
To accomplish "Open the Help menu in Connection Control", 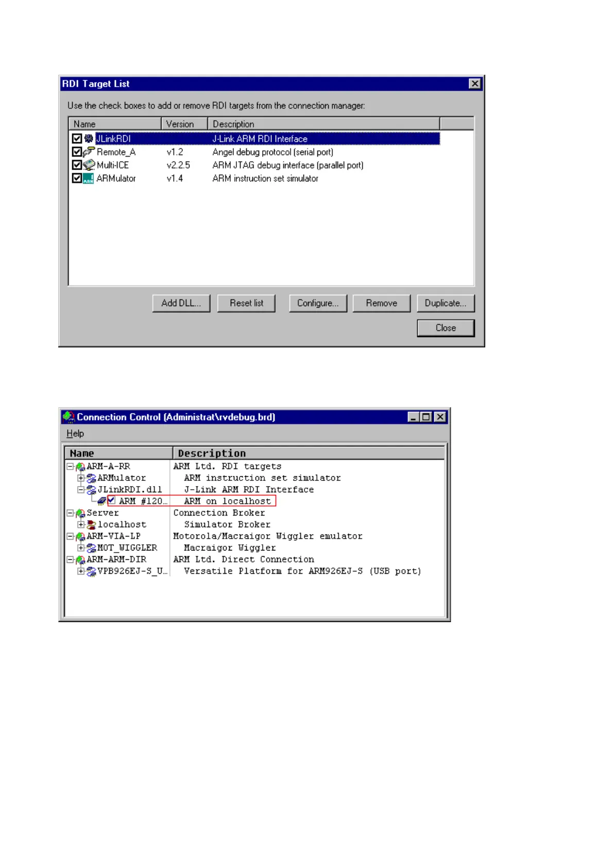I will coord(75,433).
